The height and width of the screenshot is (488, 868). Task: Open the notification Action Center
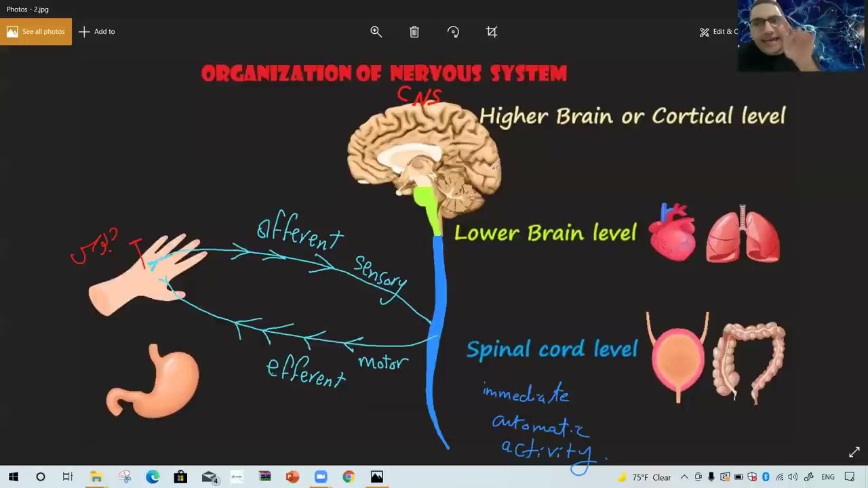pyautogui.click(x=850, y=477)
